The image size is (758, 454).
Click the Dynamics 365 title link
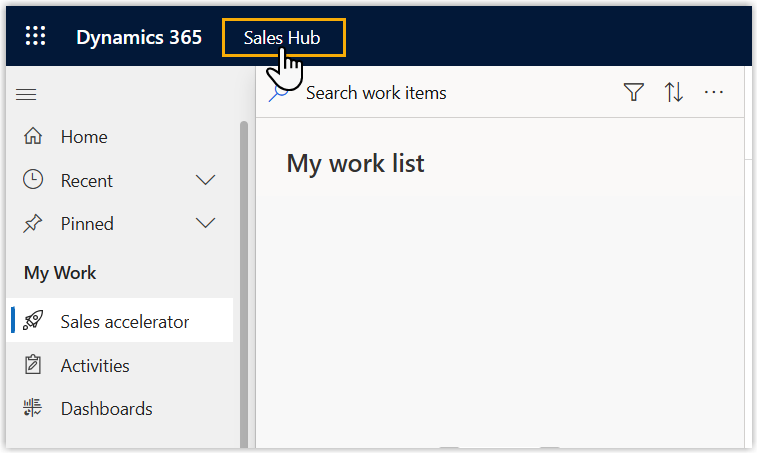pyautogui.click(x=139, y=38)
